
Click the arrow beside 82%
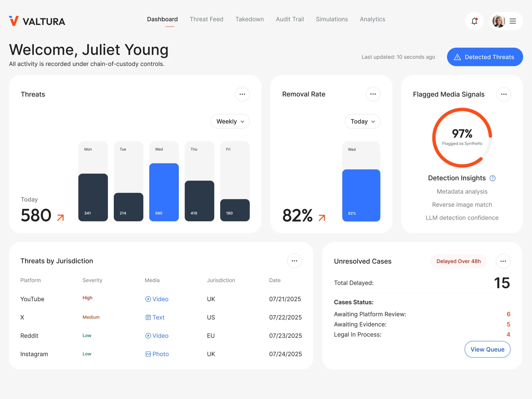(322, 218)
